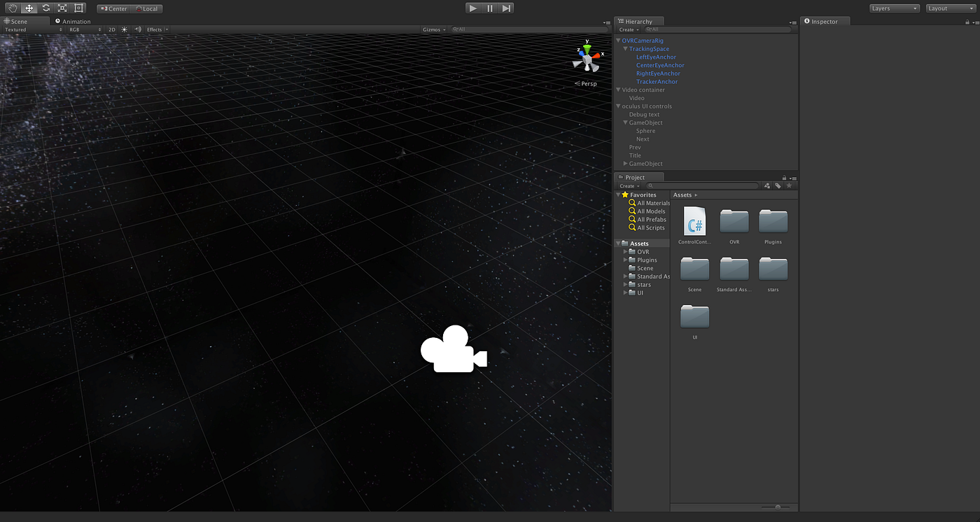Select the Move tool
This screenshot has width=980, height=522.
point(29,8)
